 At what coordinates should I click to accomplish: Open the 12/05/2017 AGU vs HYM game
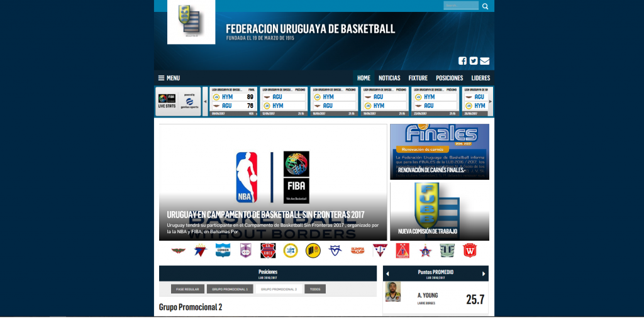coord(284,101)
